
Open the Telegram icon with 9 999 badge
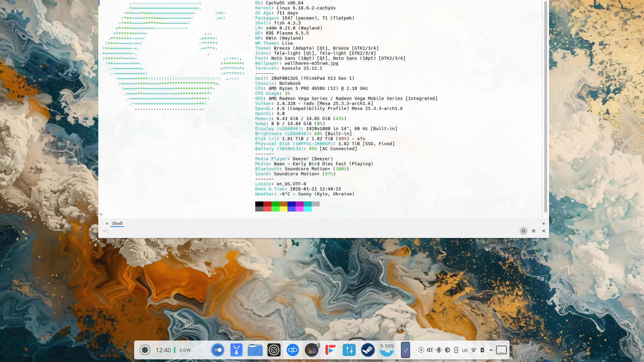tap(386, 350)
